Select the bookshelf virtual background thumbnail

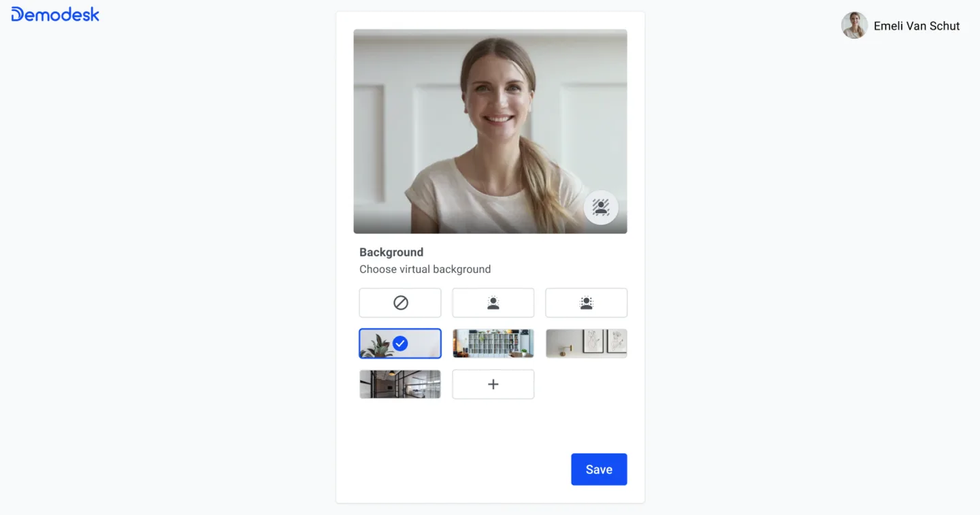(493, 344)
